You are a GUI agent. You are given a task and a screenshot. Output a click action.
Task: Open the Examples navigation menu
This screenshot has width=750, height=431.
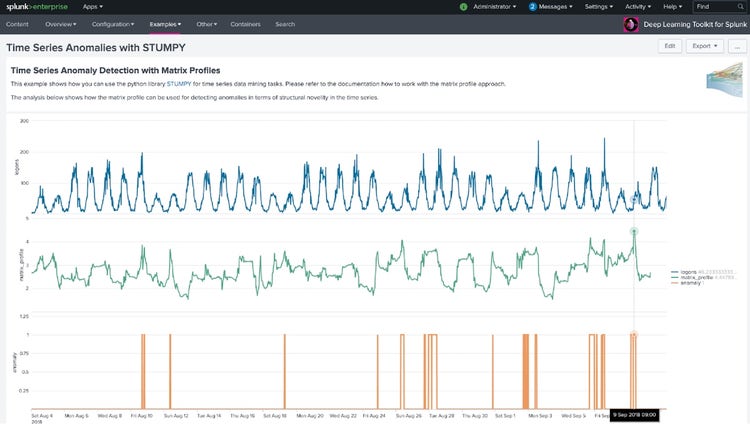tap(166, 24)
